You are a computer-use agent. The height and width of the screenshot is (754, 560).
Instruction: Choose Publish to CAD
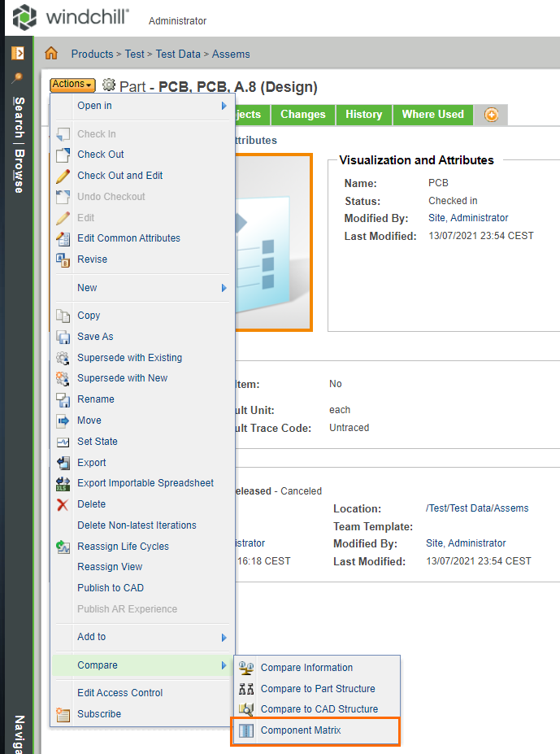click(111, 588)
